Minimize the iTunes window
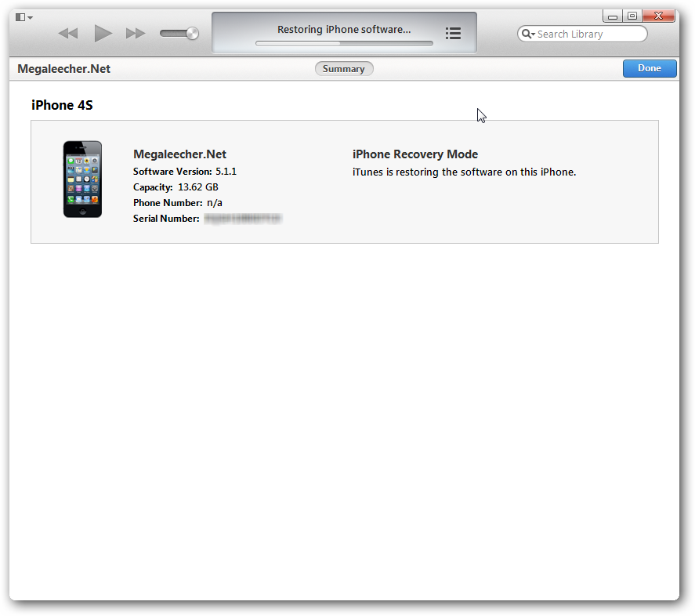Screen dimensions: 695x616 click(613, 16)
